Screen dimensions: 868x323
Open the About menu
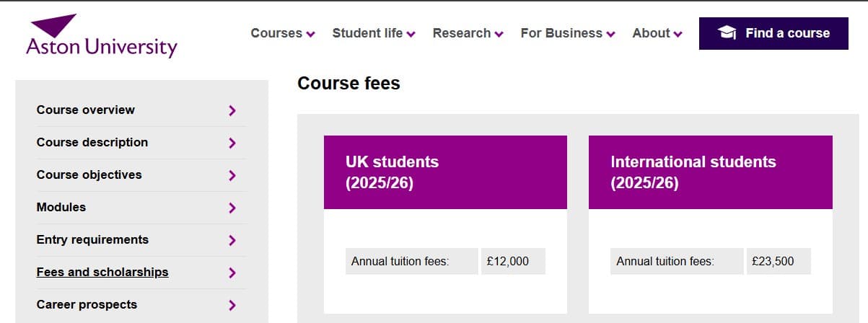click(657, 33)
